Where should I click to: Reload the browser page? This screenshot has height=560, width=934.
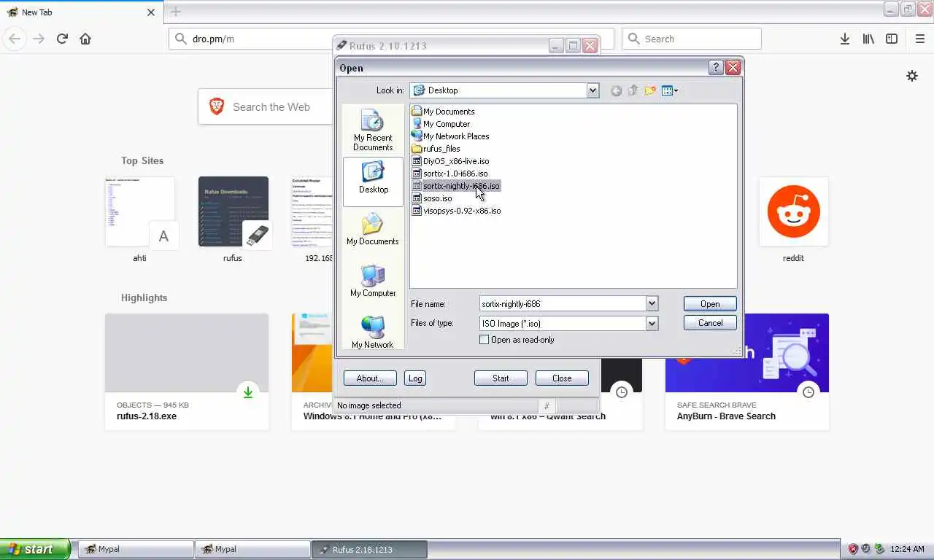[x=62, y=39]
